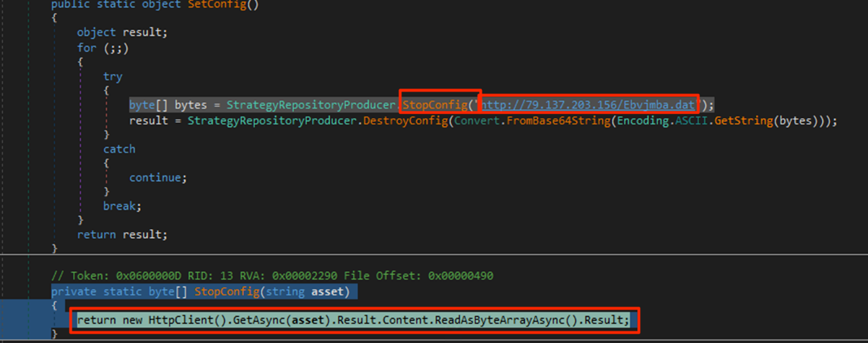
Task: Click the StopConfig call inside the try block
Action: 434,105
